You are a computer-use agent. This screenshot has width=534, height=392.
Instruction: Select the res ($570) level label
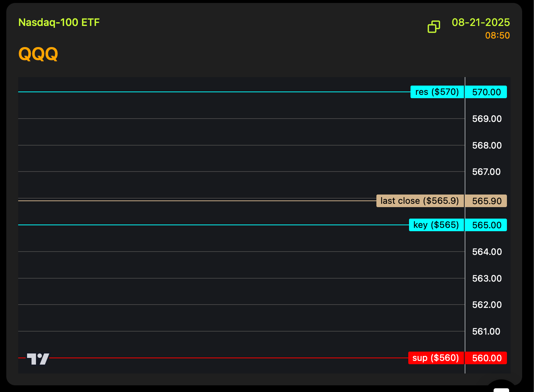click(437, 92)
